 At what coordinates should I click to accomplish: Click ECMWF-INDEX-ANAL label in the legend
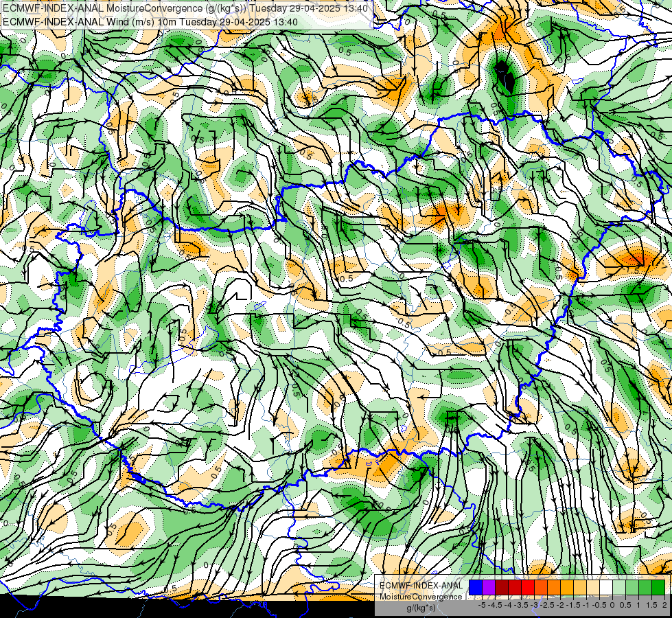[421, 586]
